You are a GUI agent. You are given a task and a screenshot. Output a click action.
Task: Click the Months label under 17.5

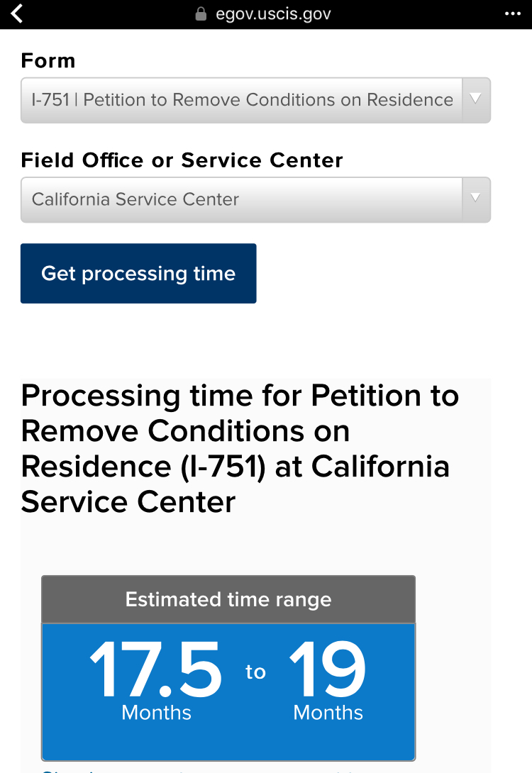coord(156,712)
